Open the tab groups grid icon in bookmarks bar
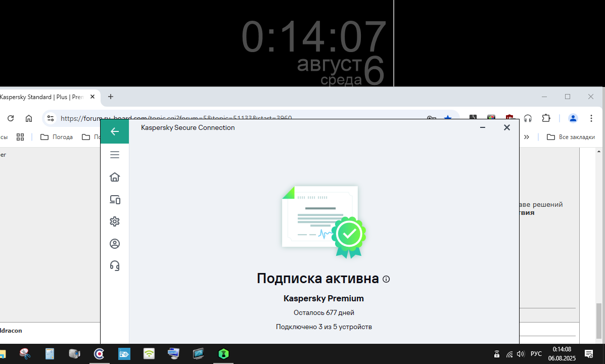The image size is (605, 364). (x=20, y=137)
